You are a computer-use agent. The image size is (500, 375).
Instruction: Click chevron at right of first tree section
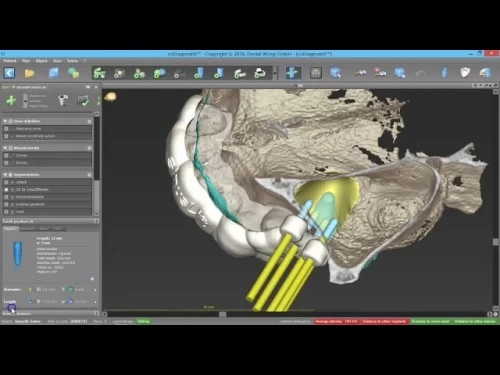(89, 121)
